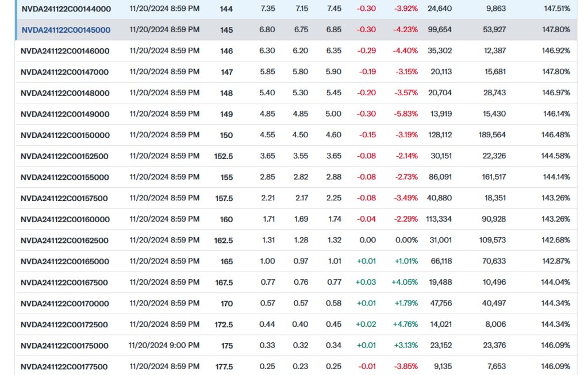Click the strike price 145
The image size is (588, 375).
click(226, 30)
